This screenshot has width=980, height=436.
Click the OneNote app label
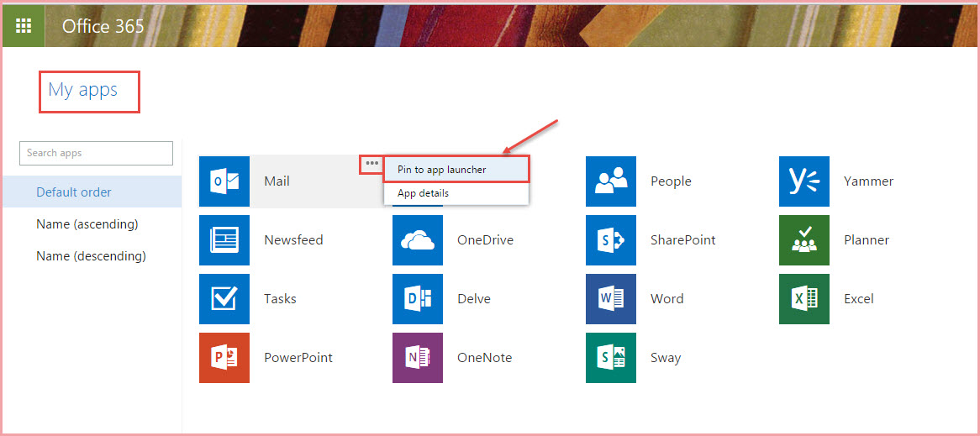tap(484, 357)
